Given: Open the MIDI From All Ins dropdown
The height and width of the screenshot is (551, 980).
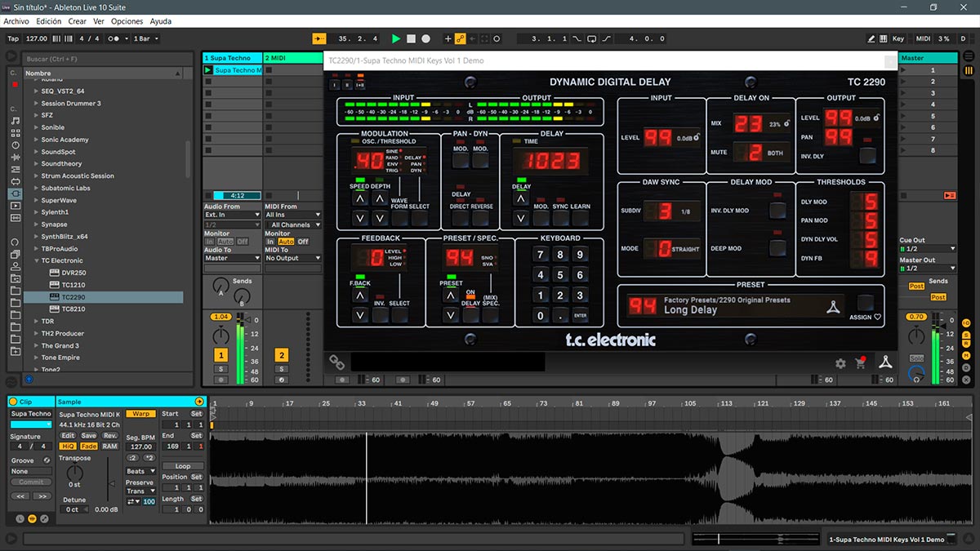Looking at the screenshot, I should (293, 216).
